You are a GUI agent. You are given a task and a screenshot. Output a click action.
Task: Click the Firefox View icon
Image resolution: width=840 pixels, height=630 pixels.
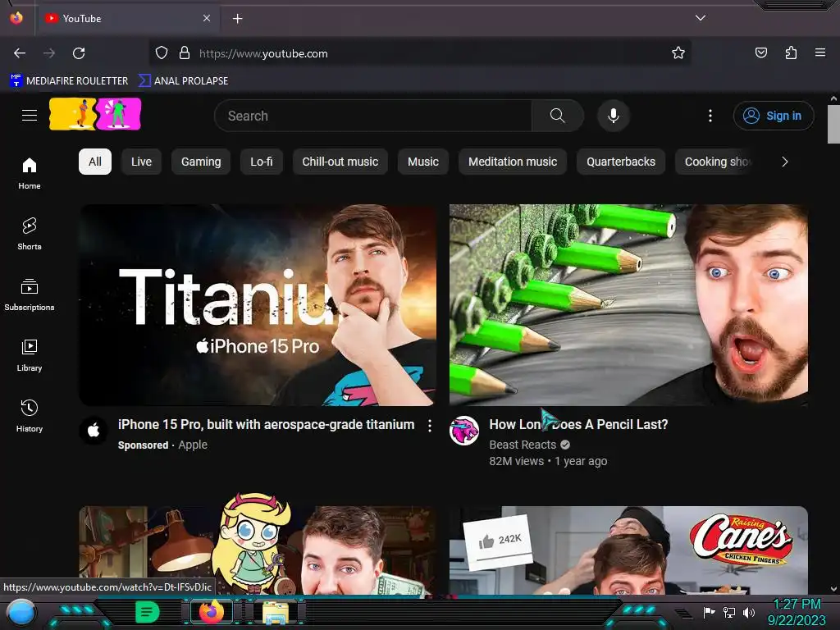tap(16, 18)
